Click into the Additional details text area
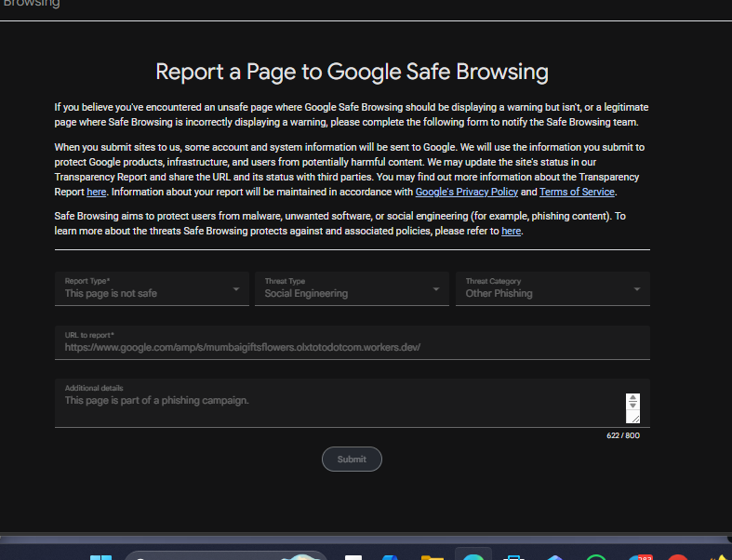 click(x=340, y=404)
